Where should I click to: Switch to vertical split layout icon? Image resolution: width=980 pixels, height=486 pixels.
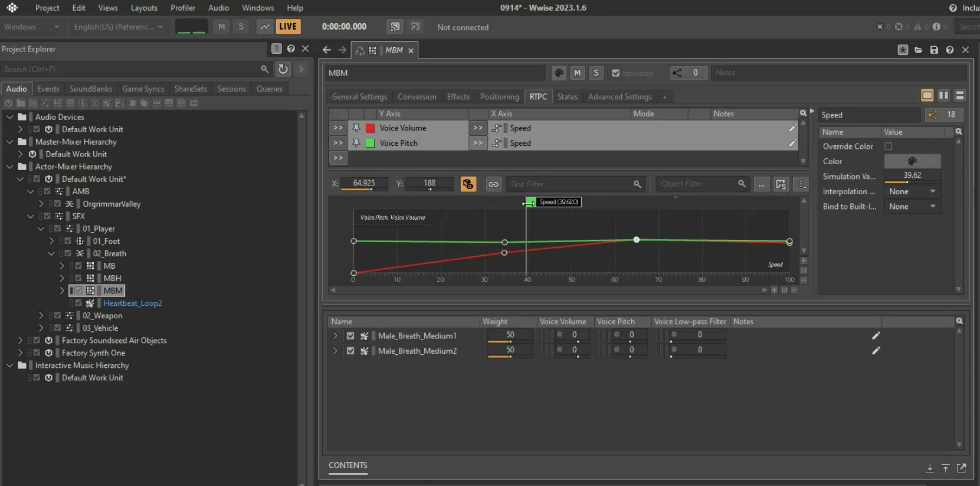tap(943, 95)
